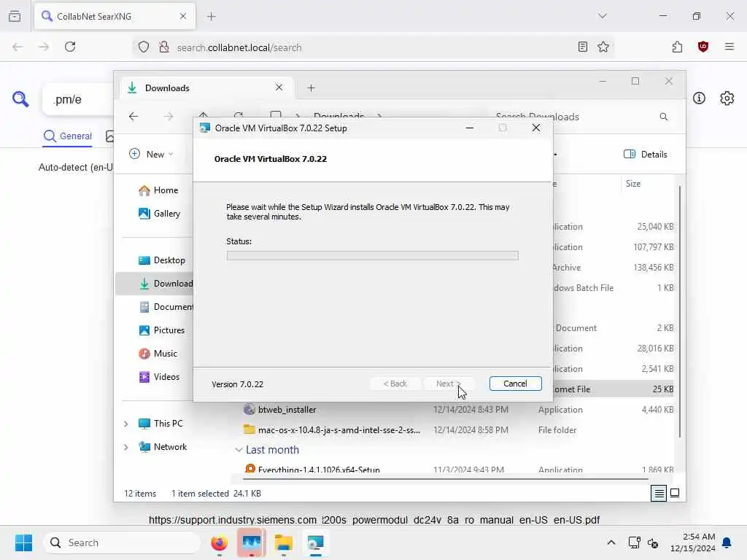Image resolution: width=747 pixels, height=560 pixels.
Task: Open clock and date in taskbar
Action: tap(693, 542)
